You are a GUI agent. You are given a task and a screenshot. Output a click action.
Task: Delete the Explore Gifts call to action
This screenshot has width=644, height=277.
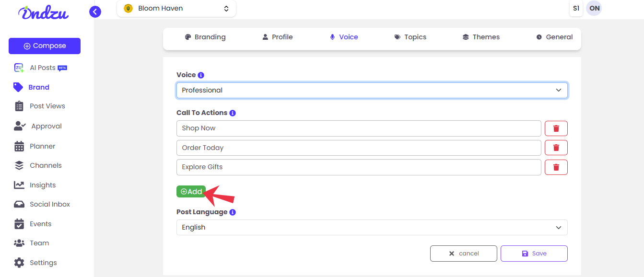(556, 167)
